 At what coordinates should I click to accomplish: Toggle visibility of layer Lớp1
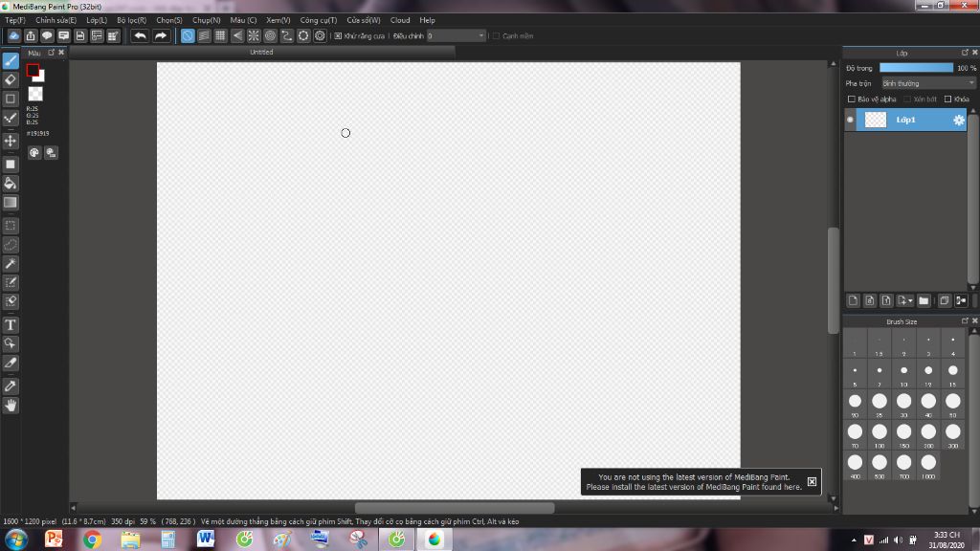point(850,120)
